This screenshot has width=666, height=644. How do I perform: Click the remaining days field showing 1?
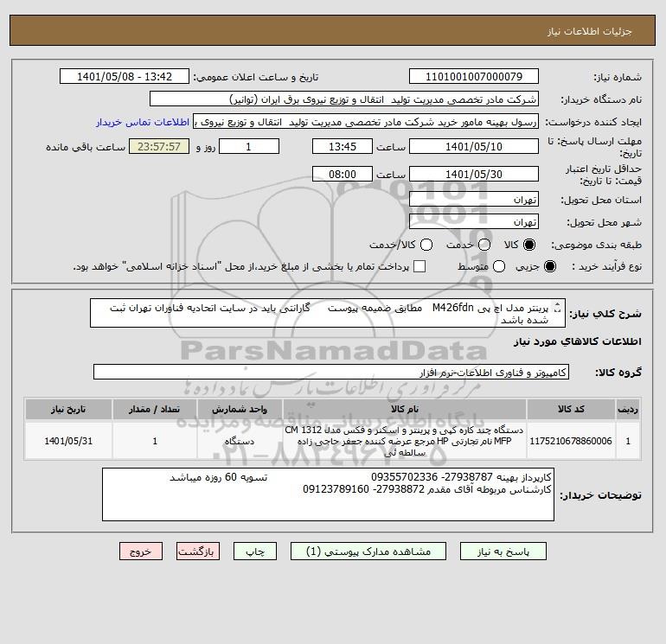tap(249, 146)
